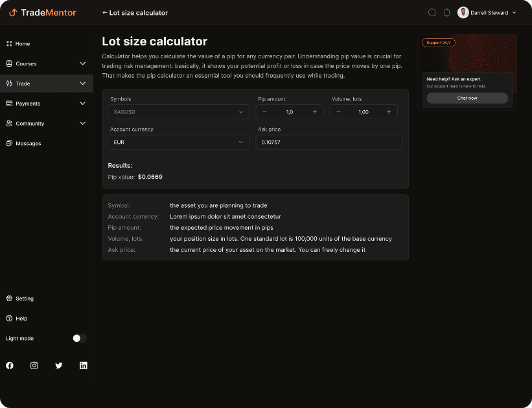
Task: Toggle Light mode on
Action: point(78,338)
